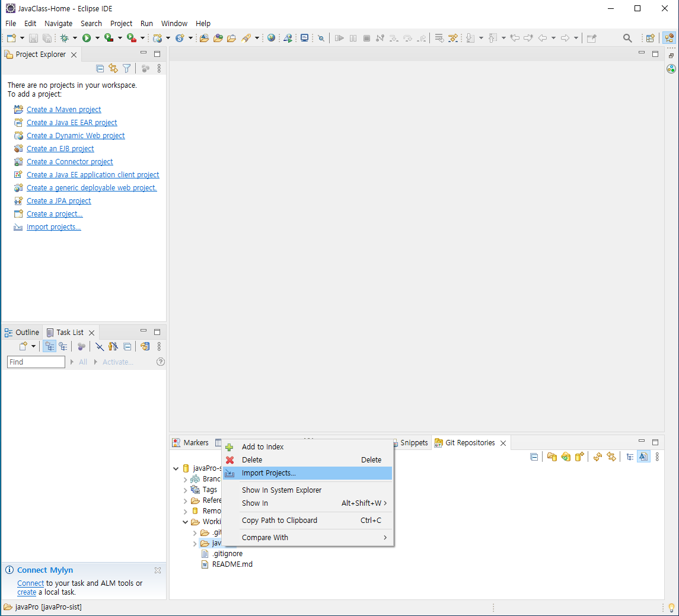Click Add existing local Git repository icon

point(552,457)
